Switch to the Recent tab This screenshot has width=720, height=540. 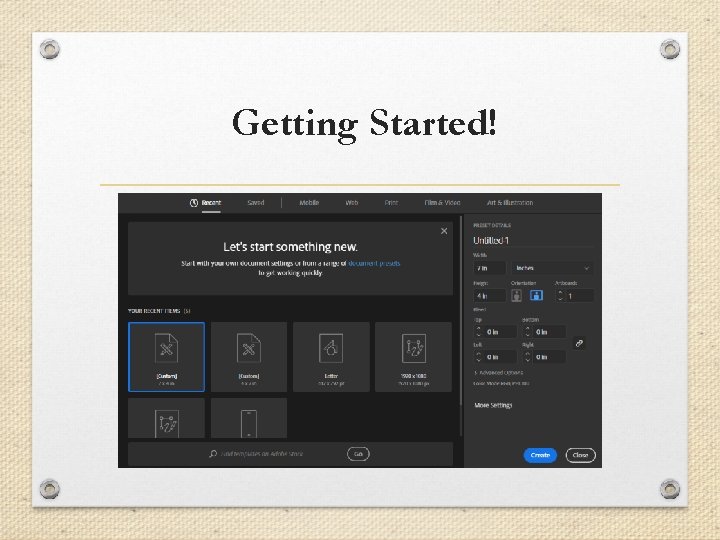click(211, 202)
